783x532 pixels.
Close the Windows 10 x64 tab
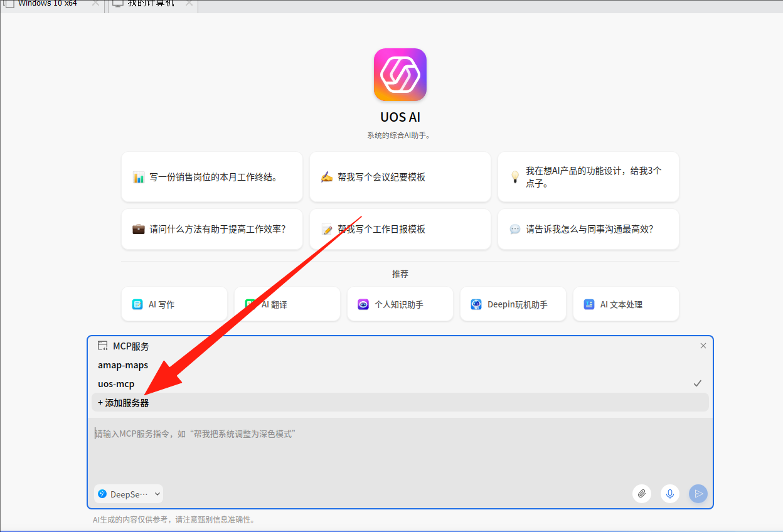coord(95,3)
